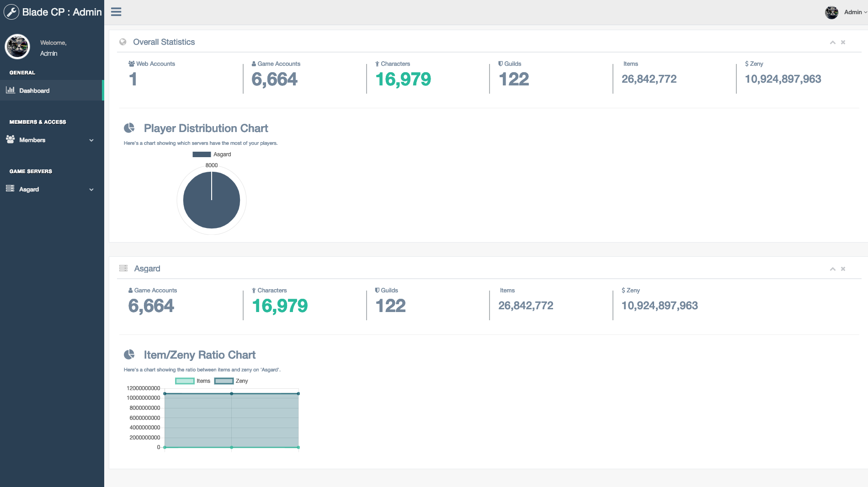This screenshot has height=487, width=868.
Task: Toggle the Items legend swatch
Action: 185,381
